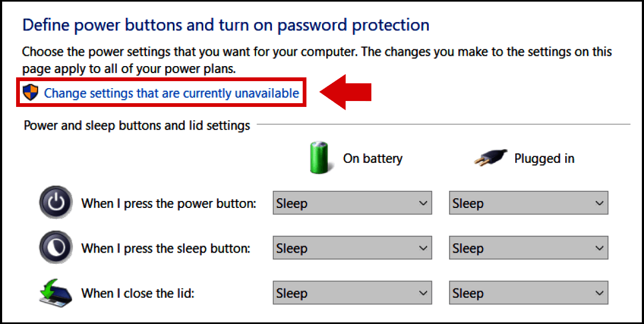Expand the lid close On battery dropdown
Image resolution: width=644 pixels, height=324 pixels.
click(352, 293)
